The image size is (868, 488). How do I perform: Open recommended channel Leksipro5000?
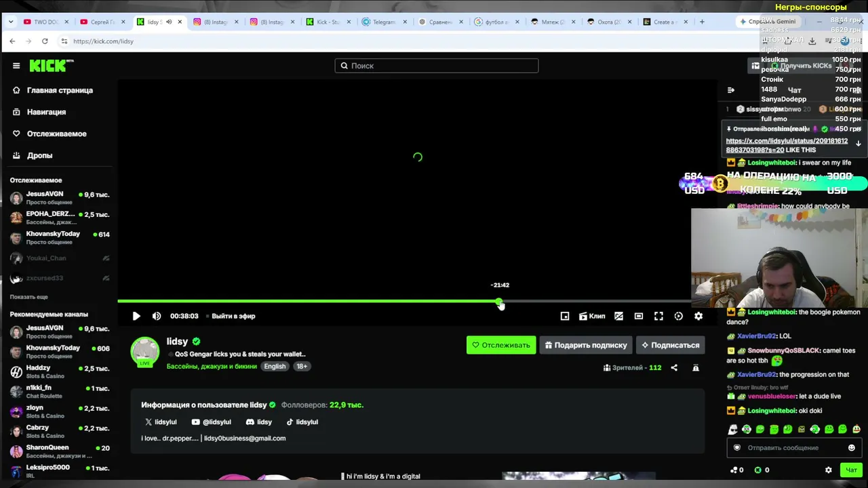60,470
